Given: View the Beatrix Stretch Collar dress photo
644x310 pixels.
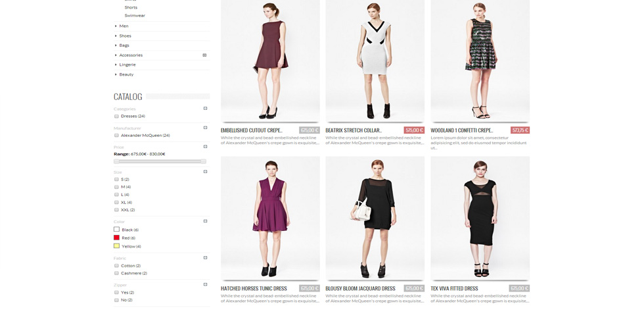Looking at the screenshot, I should click(x=375, y=61).
